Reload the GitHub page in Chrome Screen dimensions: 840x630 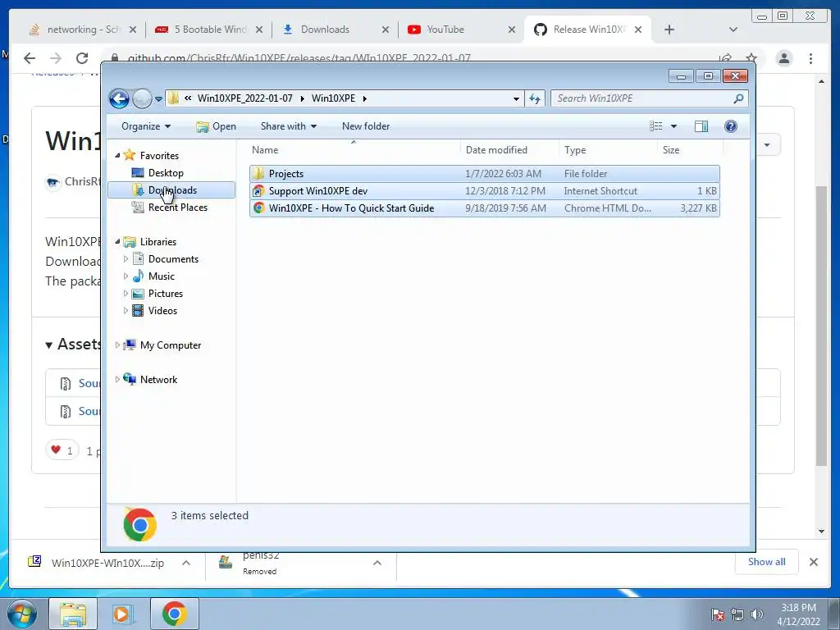click(82, 58)
